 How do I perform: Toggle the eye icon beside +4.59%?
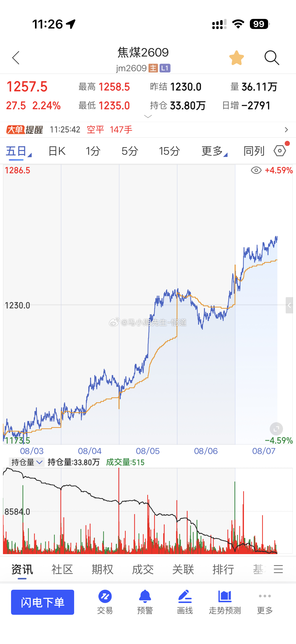(256, 170)
